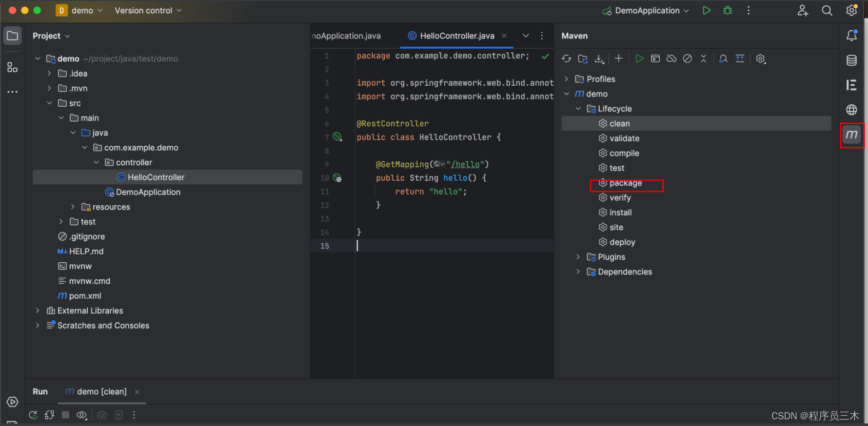Open the tool window icon below Database
The height and width of the screenshot is (426, 868).
tap(852, 85)
